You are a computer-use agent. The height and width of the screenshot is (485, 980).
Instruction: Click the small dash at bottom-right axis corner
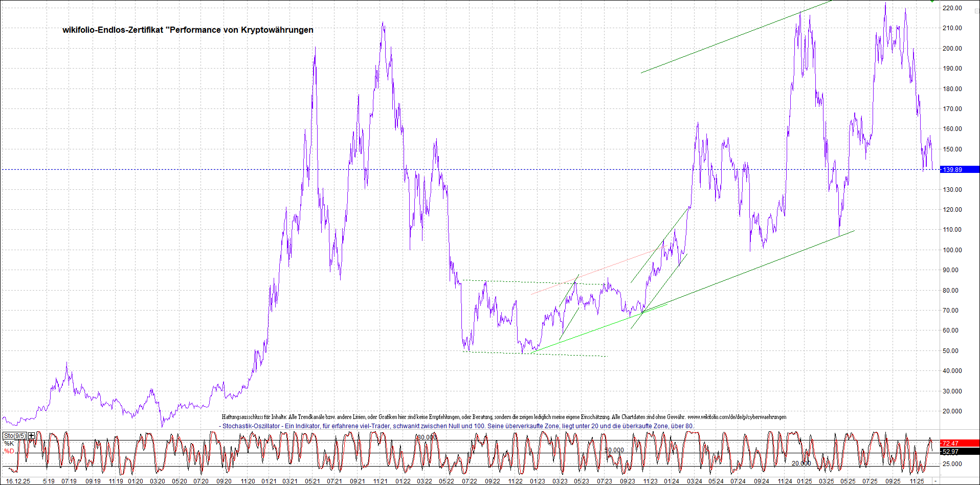click(936, 481)
